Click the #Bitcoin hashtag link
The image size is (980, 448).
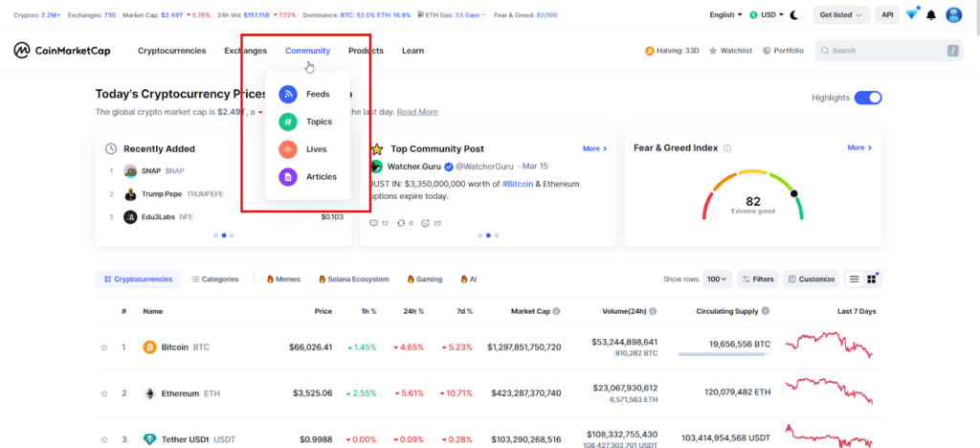click(519, 185)
